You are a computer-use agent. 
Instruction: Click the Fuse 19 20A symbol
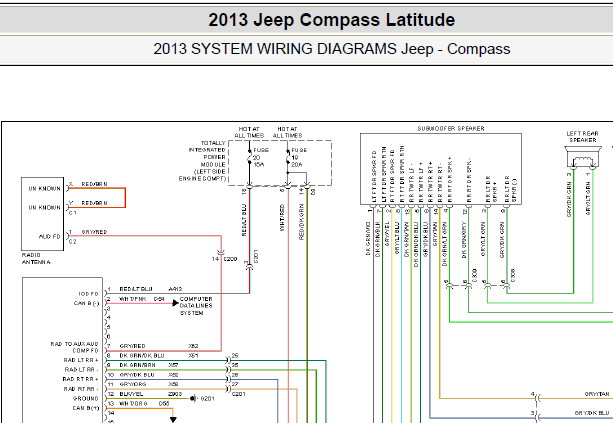[x=288, y=158]
